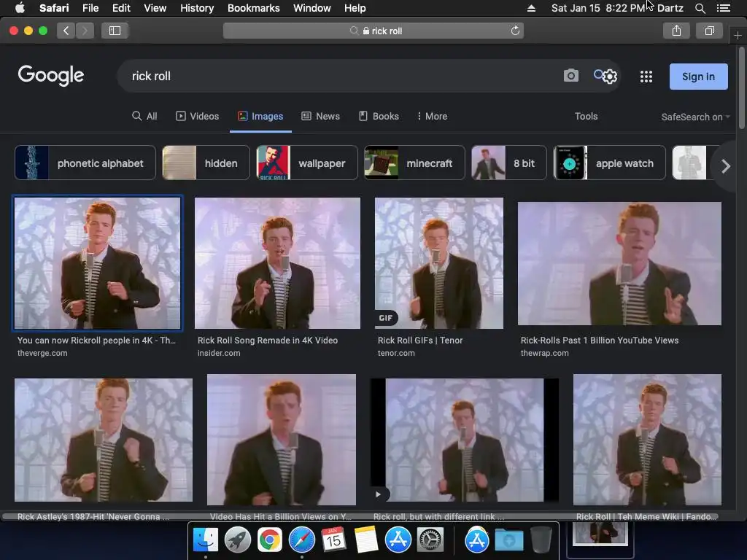Screen dimensions: 747x560
Task: Filter by the hidden chip
Action: [206, 163]
